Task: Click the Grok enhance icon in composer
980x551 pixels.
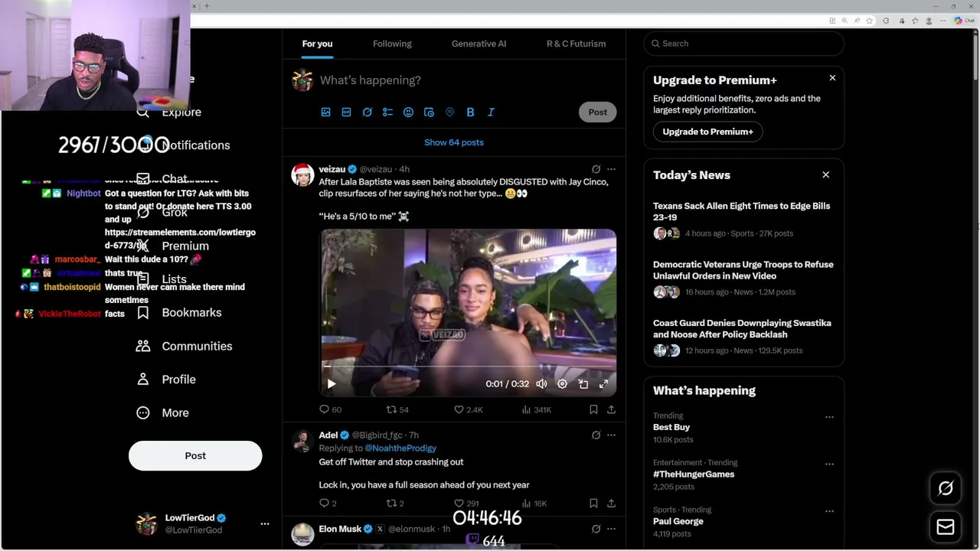Action: (367, 112)
